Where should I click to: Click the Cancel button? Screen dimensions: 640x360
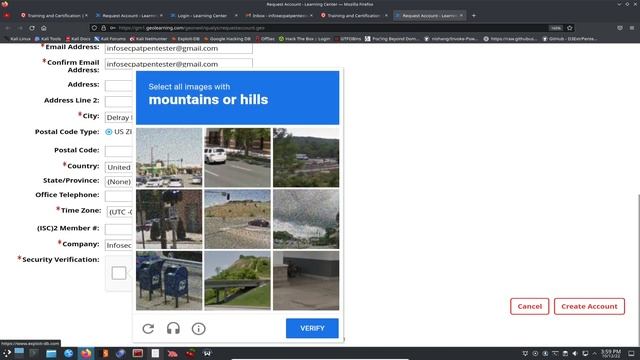click(x=529, y=306)
